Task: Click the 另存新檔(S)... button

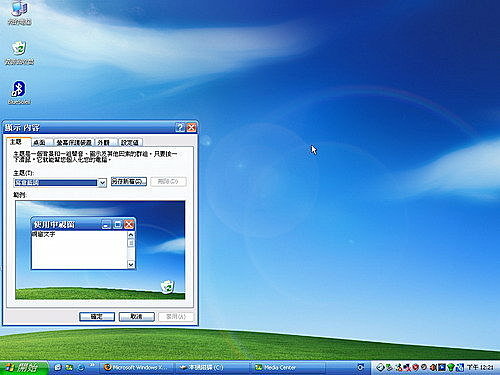Action: tap(129, 182)
